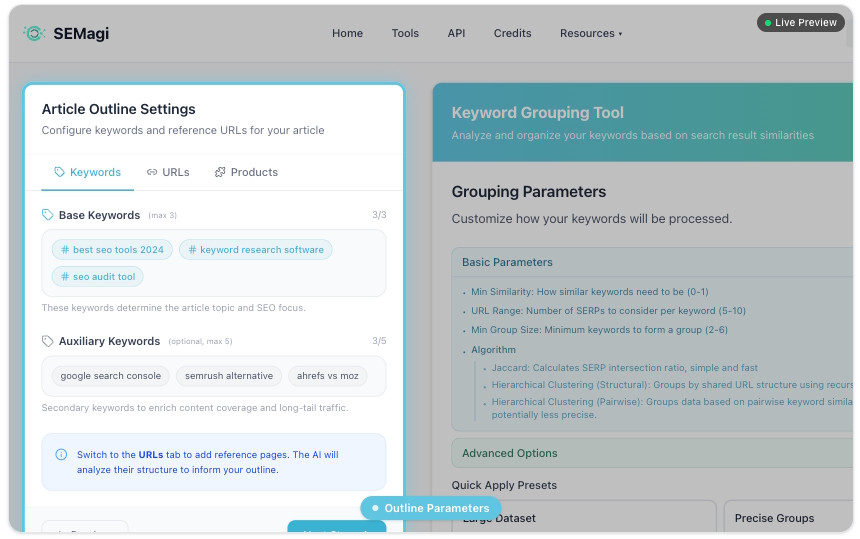860x539 pixels.
Task: Click the Outline Parameters pill label
Action: [431, 508]
